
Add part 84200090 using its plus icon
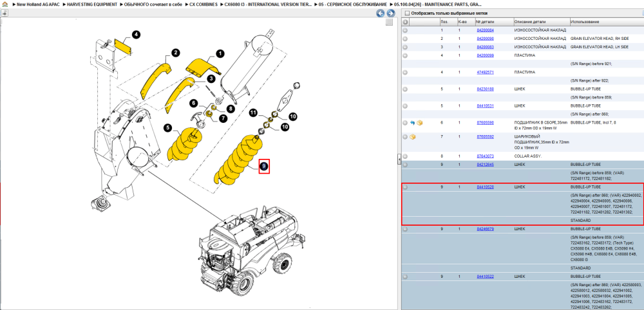405,39
